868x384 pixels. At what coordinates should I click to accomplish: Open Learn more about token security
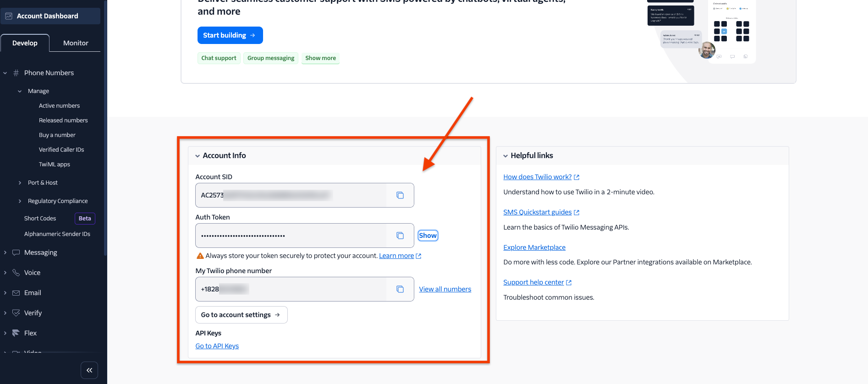396,256
